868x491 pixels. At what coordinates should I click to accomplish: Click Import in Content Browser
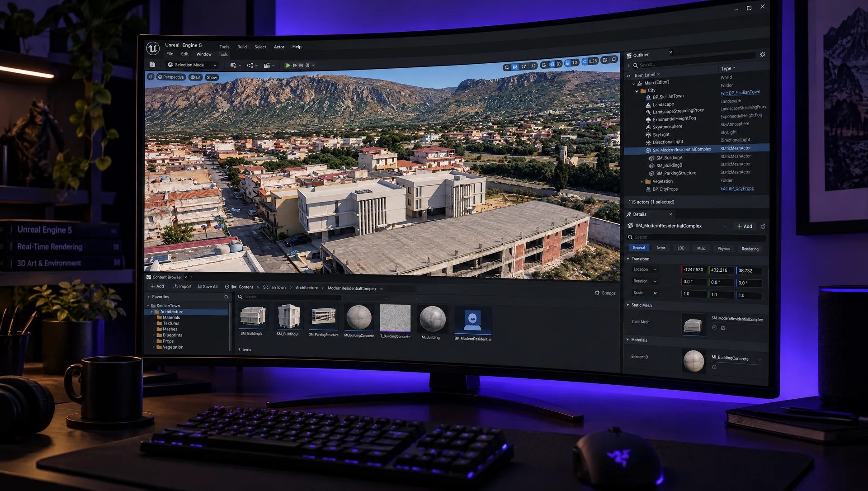(183, 286)
